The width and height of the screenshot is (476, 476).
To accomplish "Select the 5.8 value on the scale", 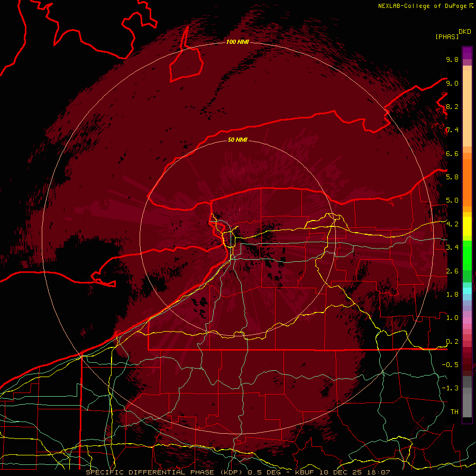I will 452,177.
